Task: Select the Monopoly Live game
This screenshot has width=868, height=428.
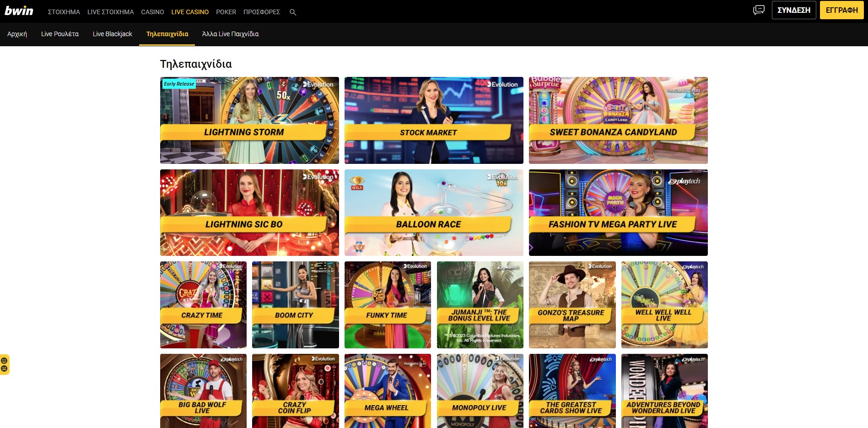Action: [480, 391]
